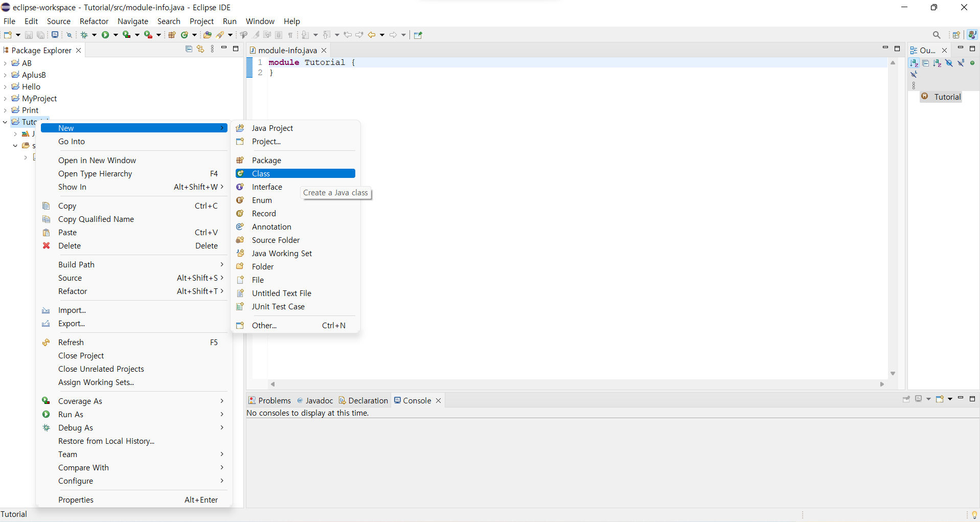Choose JUnit Test Case in New submenu
Image resolution: width=980 pixels, height=522 pixels.
pyautogui.click(x=295, y=306)
